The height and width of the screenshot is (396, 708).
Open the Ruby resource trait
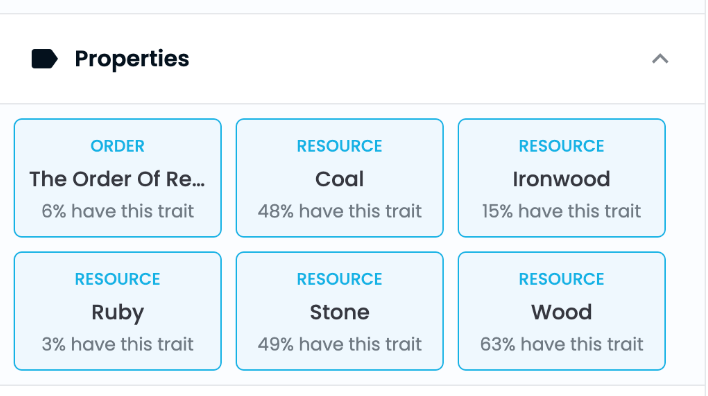click(x=118, y=311)
